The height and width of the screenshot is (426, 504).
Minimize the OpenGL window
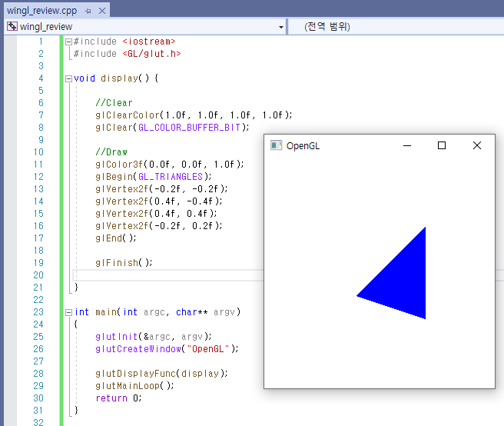pyautogui.click(x=407, y=146)
